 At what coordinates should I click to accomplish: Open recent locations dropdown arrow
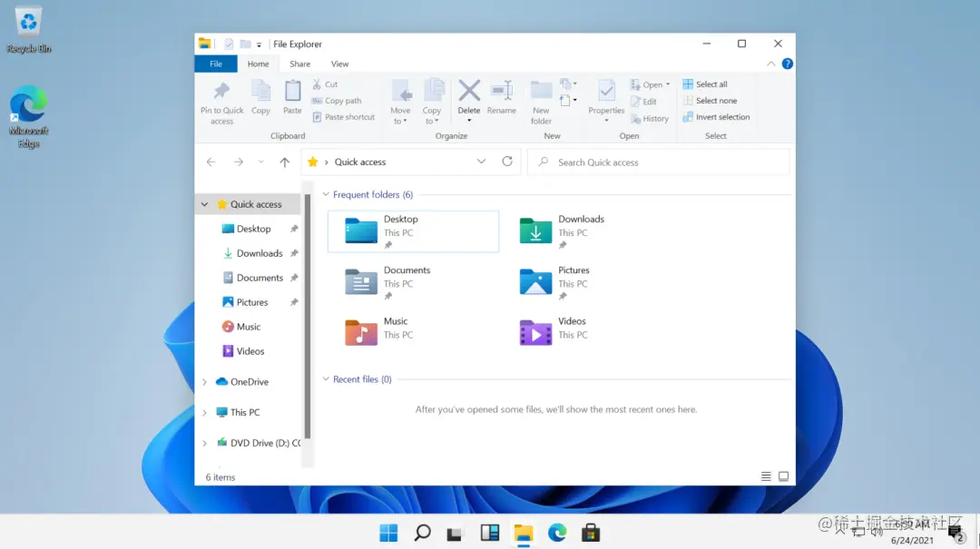point(260,162)
